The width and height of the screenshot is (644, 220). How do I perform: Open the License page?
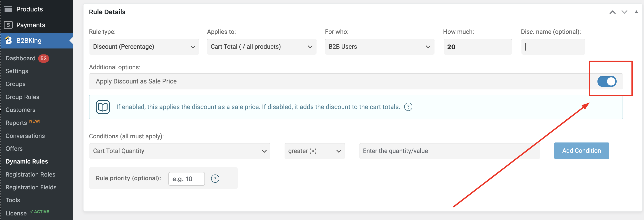(x=16, y=213)
